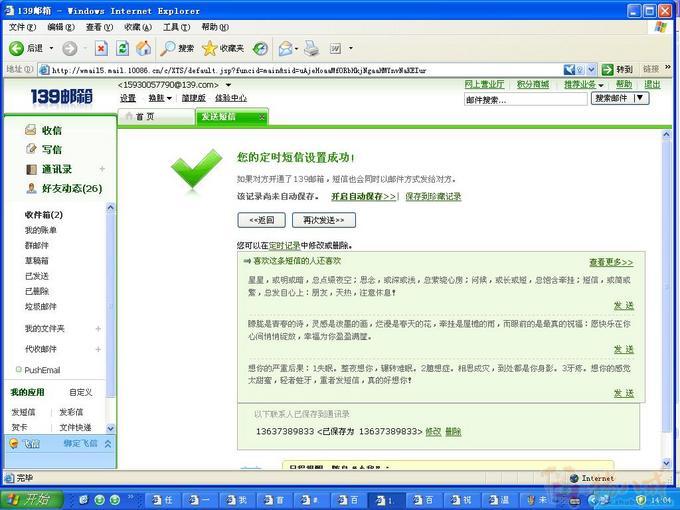Viewport: 680px width, 510px height.
Task: Click the Refresh page icon
Action: pyautogui.click(x=123, y=48)
